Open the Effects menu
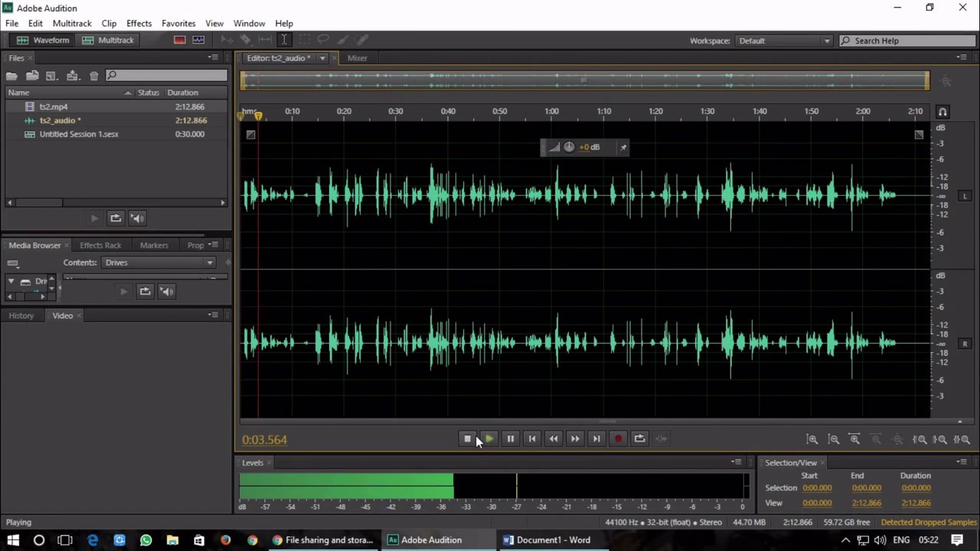Image resolution: width=980 pixels, height=551 pixels. [139, 23]
